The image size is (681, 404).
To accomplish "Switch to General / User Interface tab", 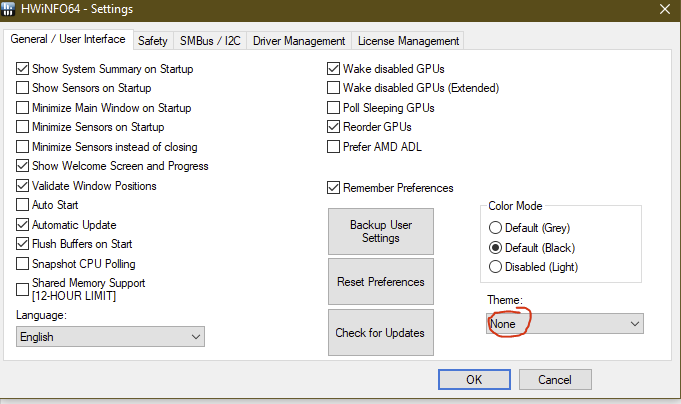I will (x=68, y=39).
